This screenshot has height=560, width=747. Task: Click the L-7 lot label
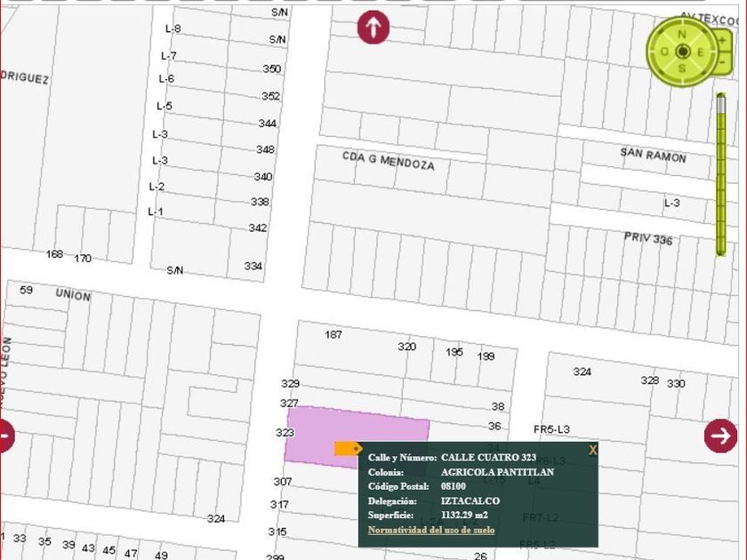point(169,56)
